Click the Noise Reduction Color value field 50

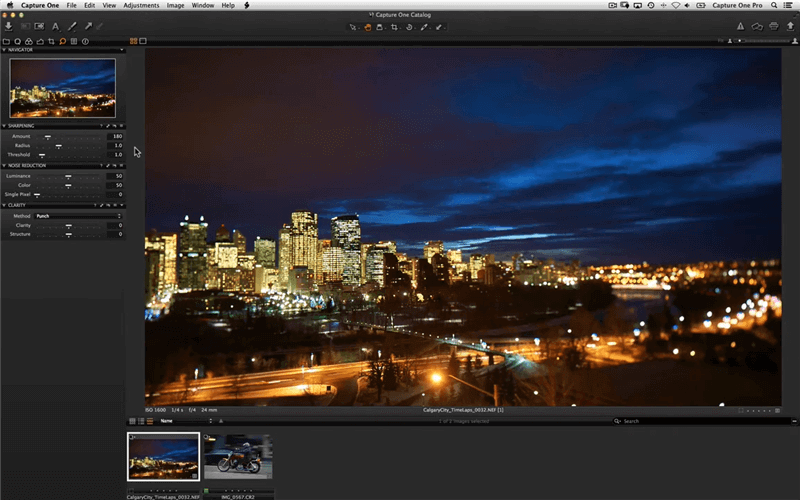click(x=115, y=185)
